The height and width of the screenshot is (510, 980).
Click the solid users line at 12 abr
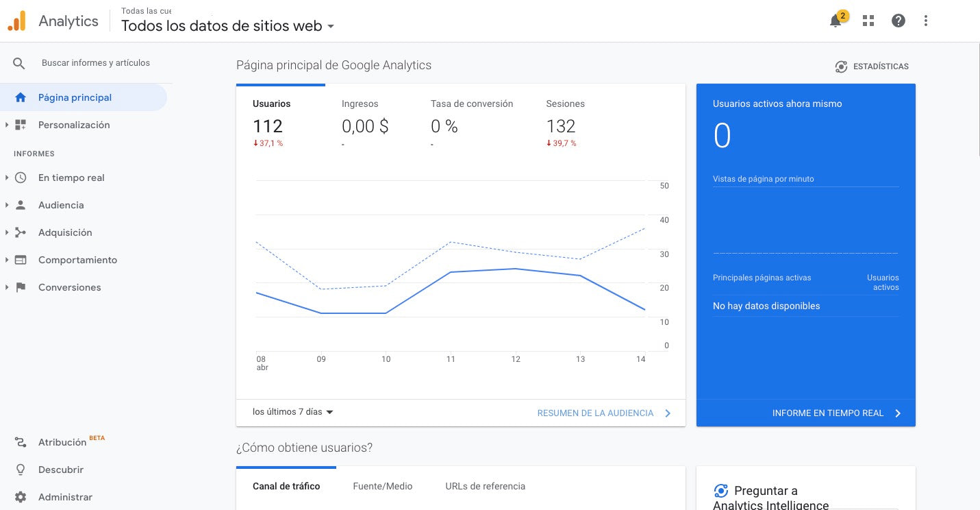pos(516,269)
